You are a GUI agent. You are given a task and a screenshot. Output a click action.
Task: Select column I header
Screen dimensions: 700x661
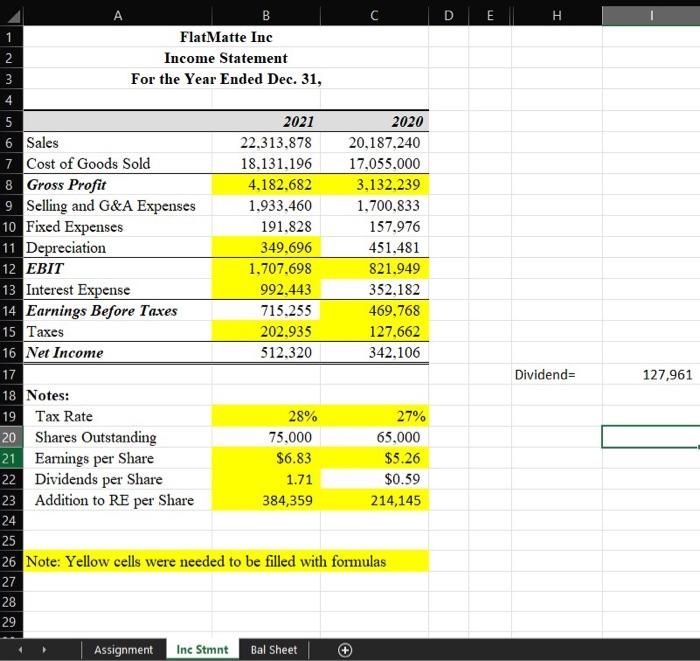tap(651, 16)
